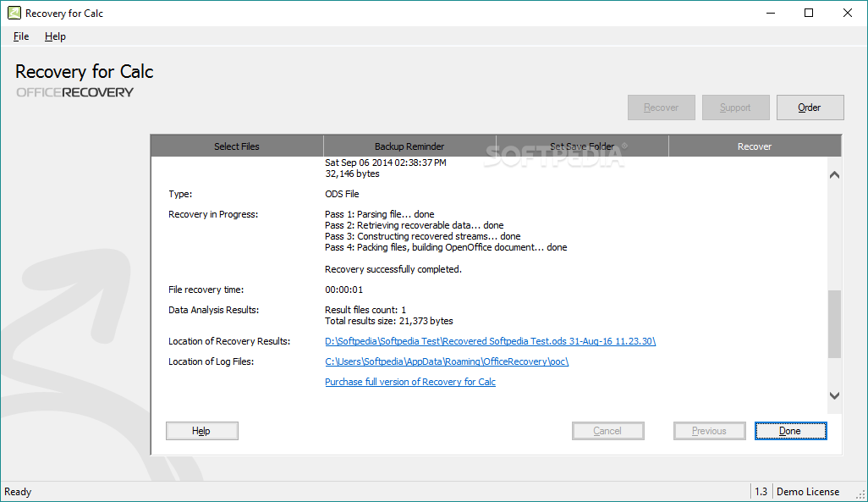This screenshot has width=868, height=502.
Task: Click the window resize grip in status bar
Action: [860, 494]
